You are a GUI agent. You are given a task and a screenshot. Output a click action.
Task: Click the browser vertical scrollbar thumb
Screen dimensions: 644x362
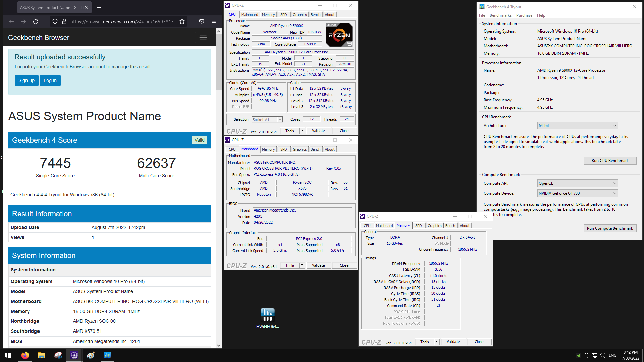[219, 62]
